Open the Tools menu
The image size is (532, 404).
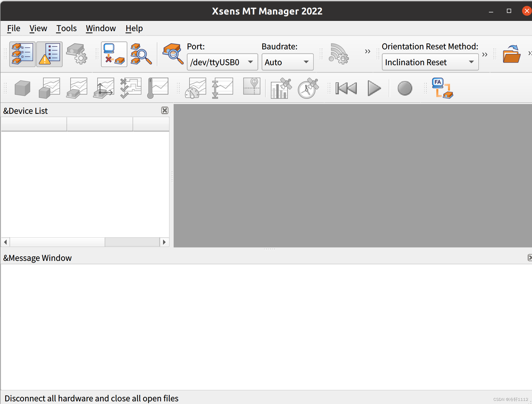(66, 28)
